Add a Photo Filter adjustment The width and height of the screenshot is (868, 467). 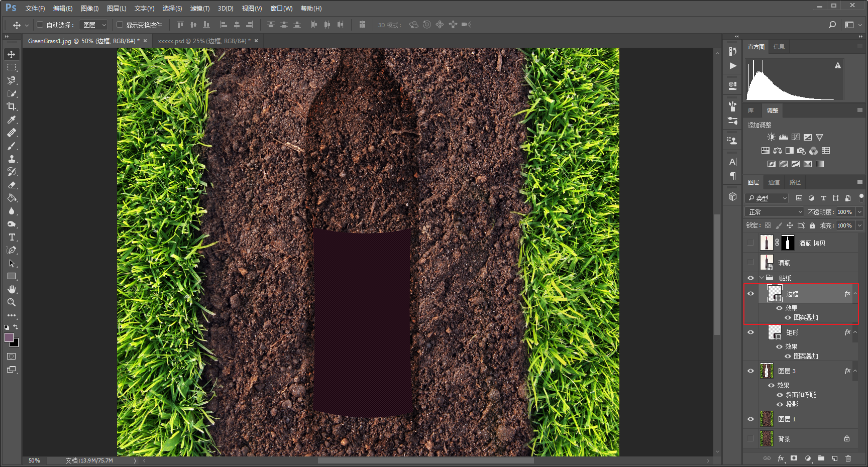coord(801,151)
